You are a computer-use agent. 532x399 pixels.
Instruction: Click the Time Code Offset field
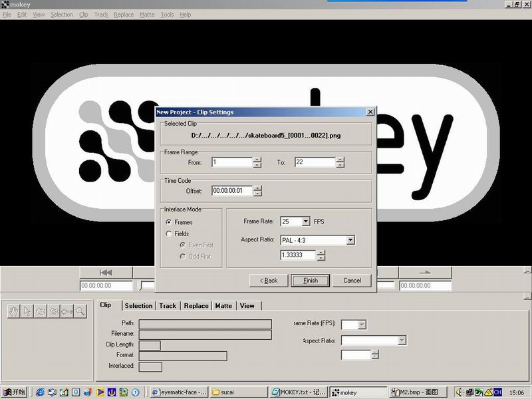(x=232, y=191)
